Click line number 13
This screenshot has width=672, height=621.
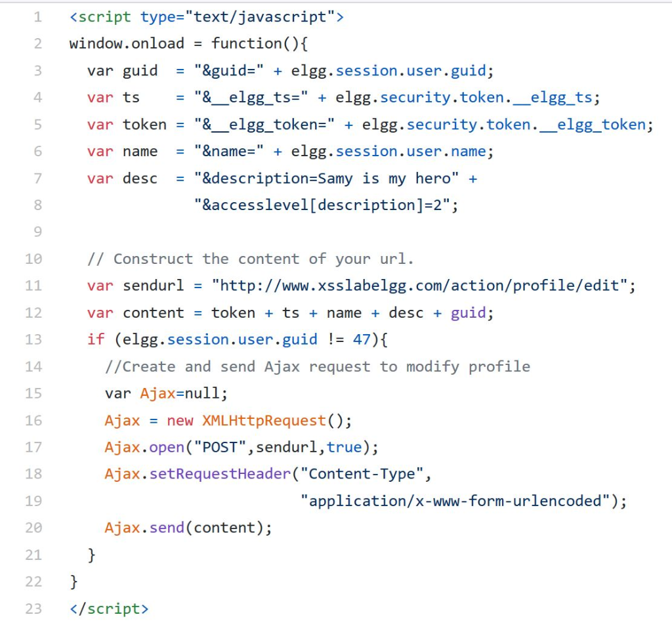pos(33,340)
